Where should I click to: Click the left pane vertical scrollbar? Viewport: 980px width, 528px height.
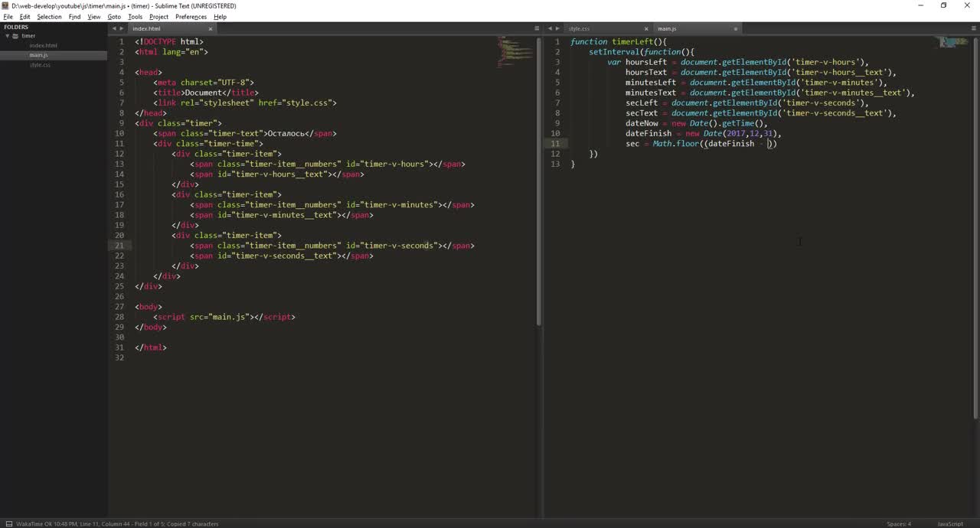tap(539, 180)
